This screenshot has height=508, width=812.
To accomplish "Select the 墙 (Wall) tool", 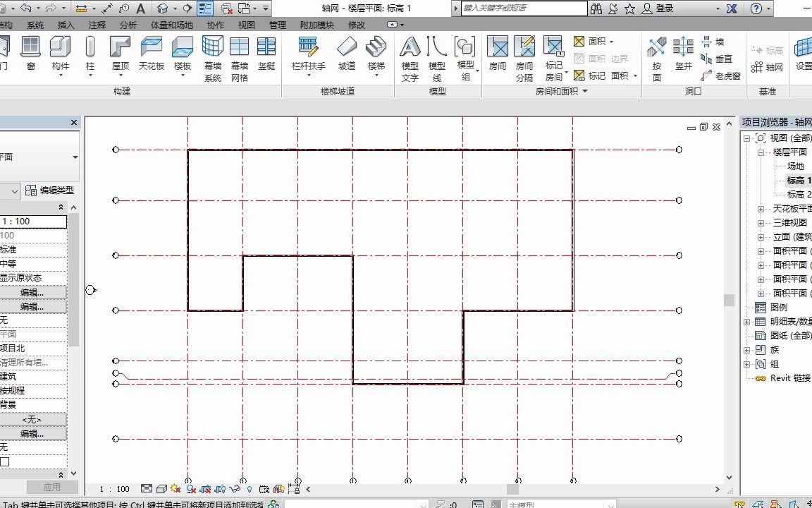I will tap(717, 42).
